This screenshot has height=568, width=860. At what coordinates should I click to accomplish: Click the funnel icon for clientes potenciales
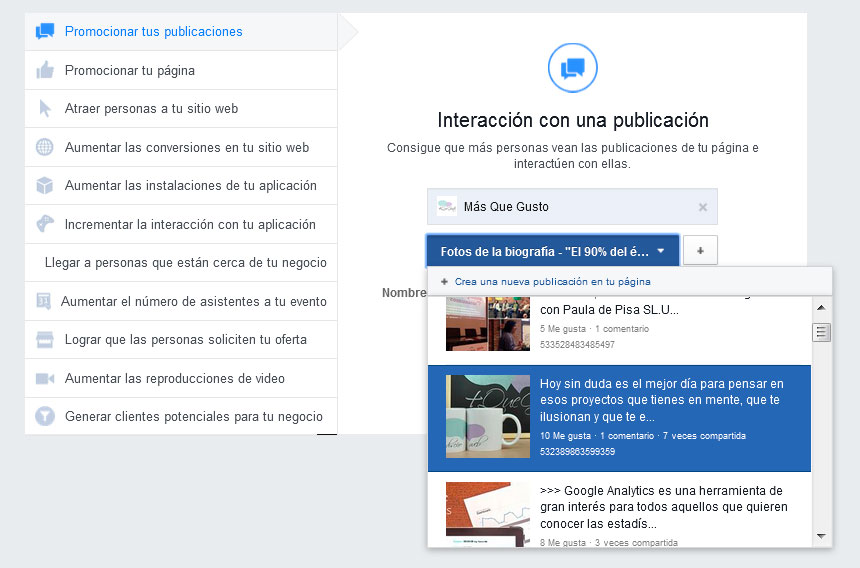[x=44, y=416]
